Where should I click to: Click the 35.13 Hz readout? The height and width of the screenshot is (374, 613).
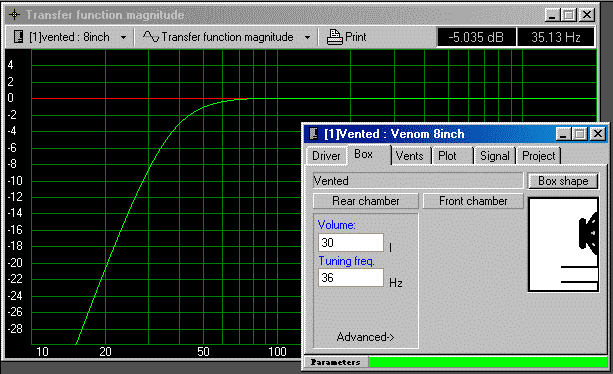pyautogui.click(x=556, y=37)
